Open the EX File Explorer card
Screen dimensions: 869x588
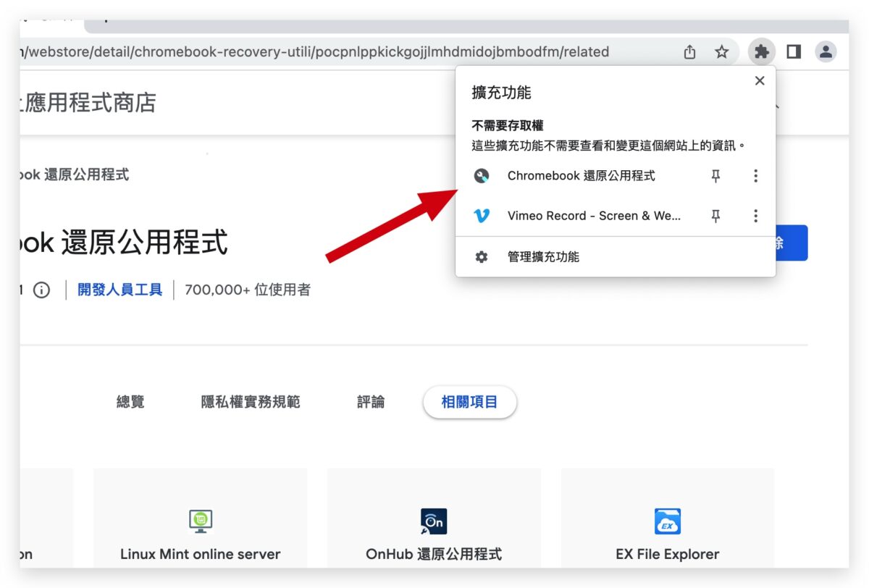(x=668, y=518)
